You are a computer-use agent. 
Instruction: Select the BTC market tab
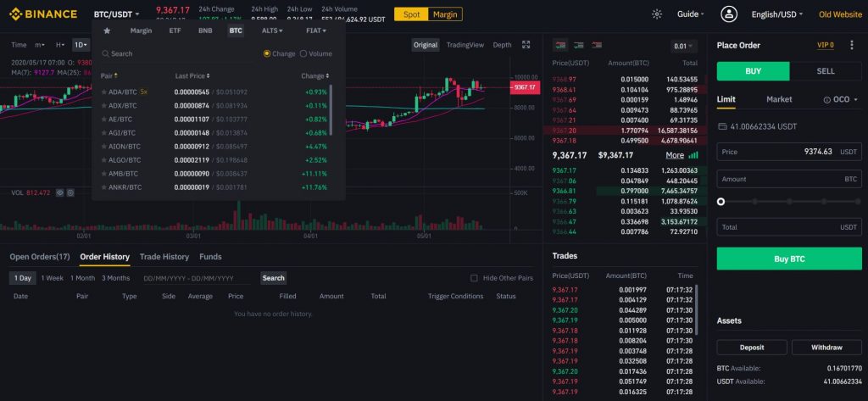point(236,31)
